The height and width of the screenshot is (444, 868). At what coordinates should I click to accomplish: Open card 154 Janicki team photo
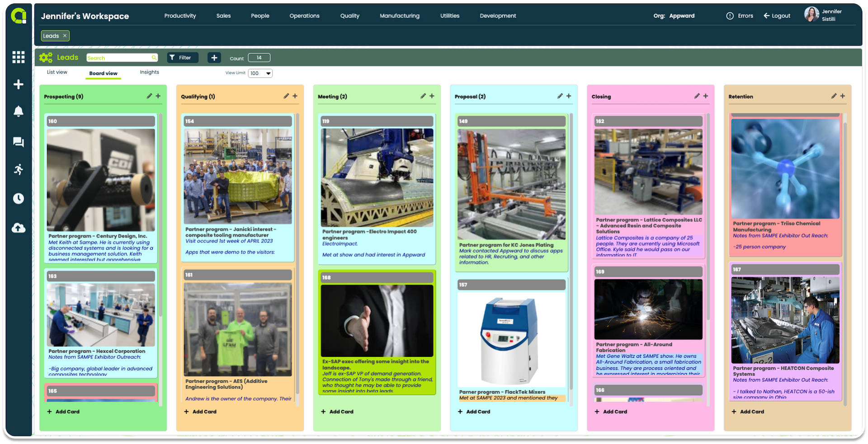(x=238, y=176)
